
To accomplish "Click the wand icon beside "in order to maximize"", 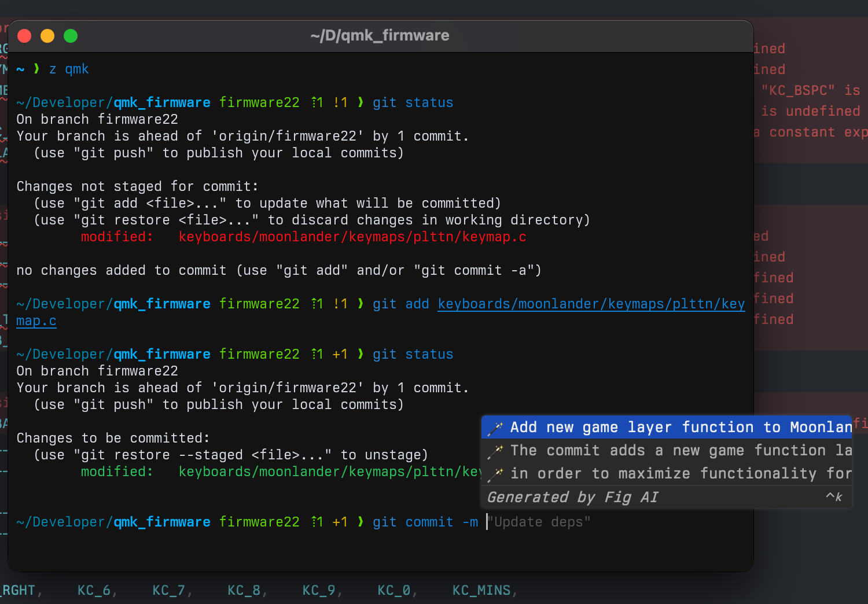I will [x=495, y=474].
